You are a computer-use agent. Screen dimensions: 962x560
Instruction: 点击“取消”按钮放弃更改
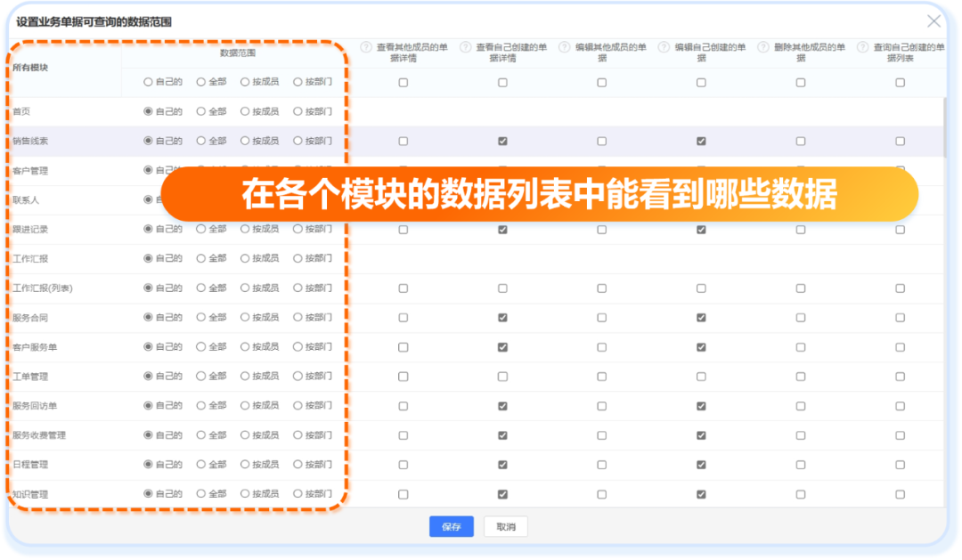point(505,526)
